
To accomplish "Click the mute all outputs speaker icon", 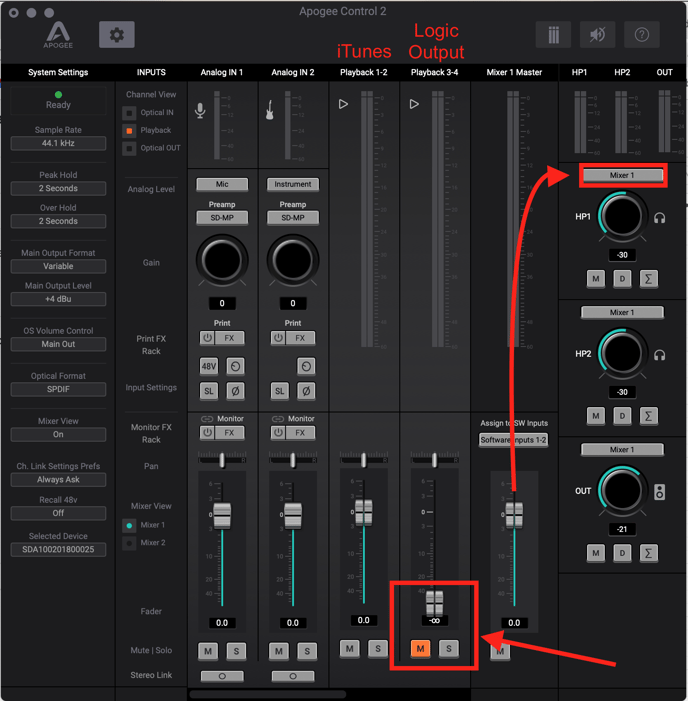I will pos(597,34).
